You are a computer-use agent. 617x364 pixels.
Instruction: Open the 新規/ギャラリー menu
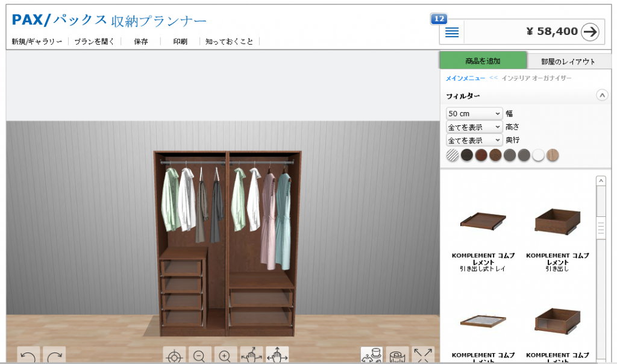tap(37, 42)
